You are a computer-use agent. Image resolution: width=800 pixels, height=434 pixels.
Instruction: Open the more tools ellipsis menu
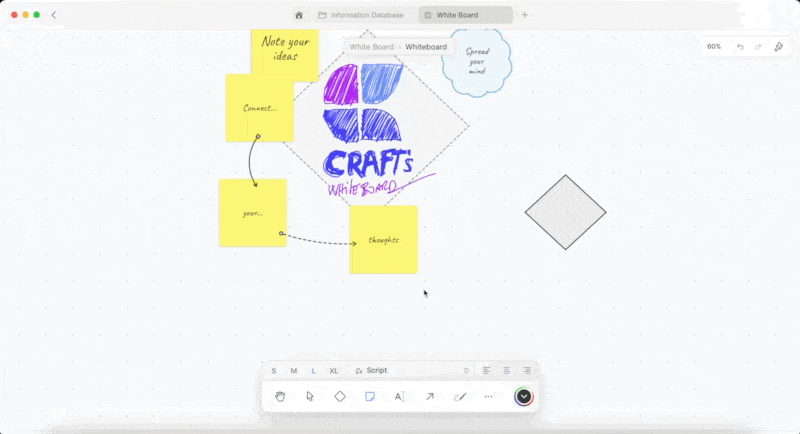pos(488,396)
